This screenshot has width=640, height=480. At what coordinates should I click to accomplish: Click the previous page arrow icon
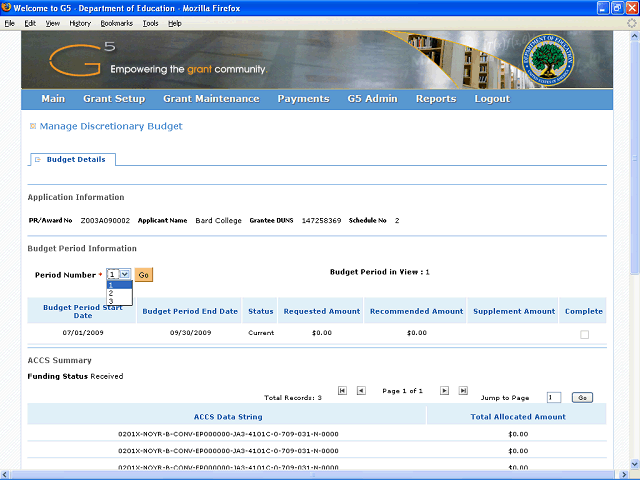[x=361, y=391]
